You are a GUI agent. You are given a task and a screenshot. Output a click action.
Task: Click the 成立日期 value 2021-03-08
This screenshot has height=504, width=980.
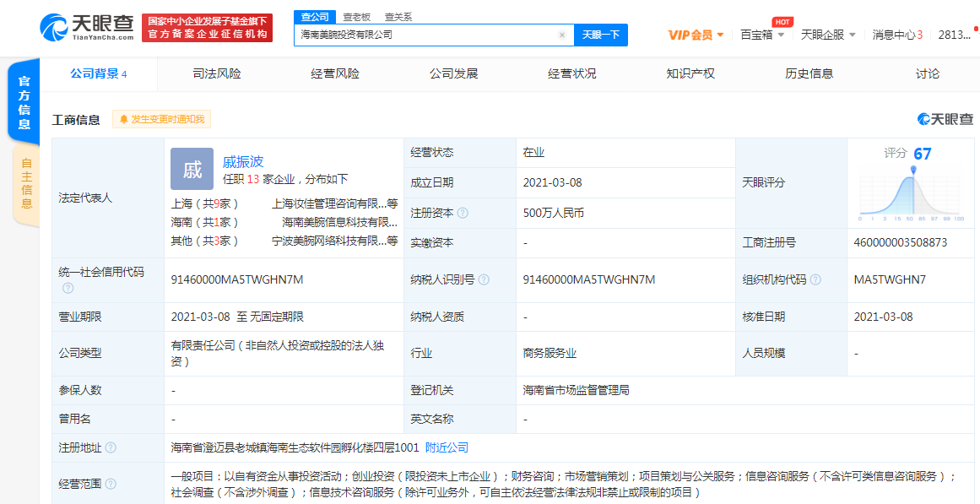[553, 182]
